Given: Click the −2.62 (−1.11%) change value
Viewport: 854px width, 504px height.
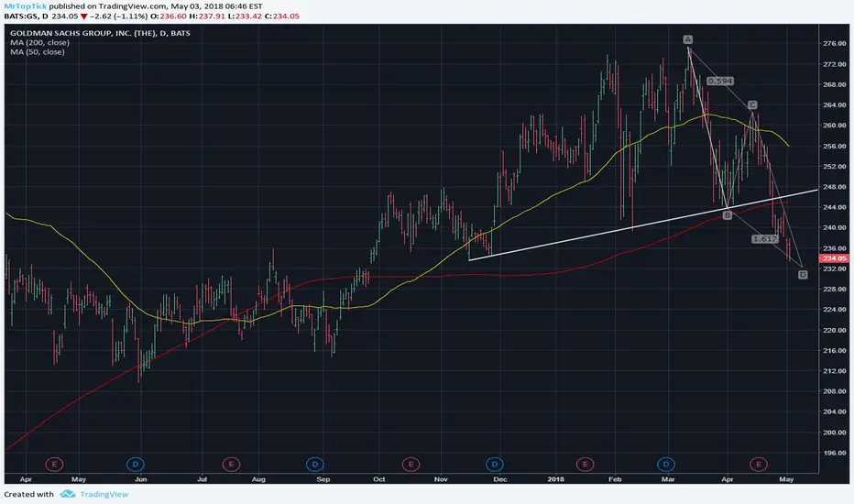Looking at the screenshot, I should click(x=118, y=16).
